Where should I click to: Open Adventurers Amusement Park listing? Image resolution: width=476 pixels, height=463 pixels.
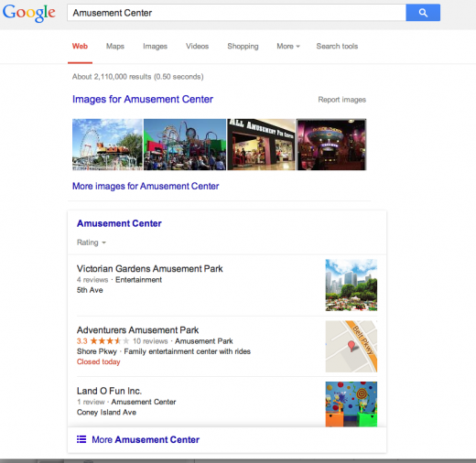[137, 330]
